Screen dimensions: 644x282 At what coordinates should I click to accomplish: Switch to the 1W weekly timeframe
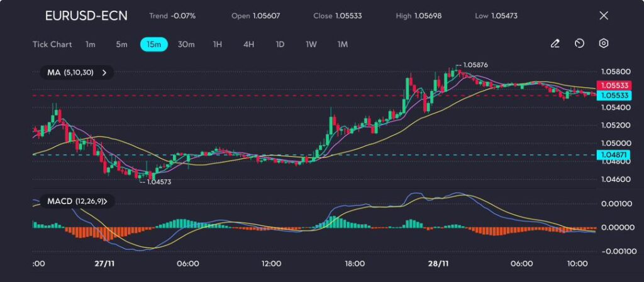311,45
